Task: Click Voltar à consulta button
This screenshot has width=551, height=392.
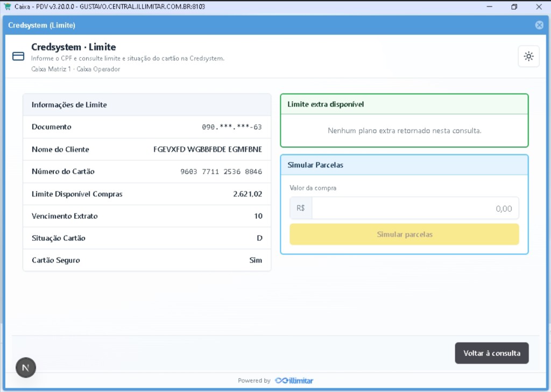Action: point(492,353)
